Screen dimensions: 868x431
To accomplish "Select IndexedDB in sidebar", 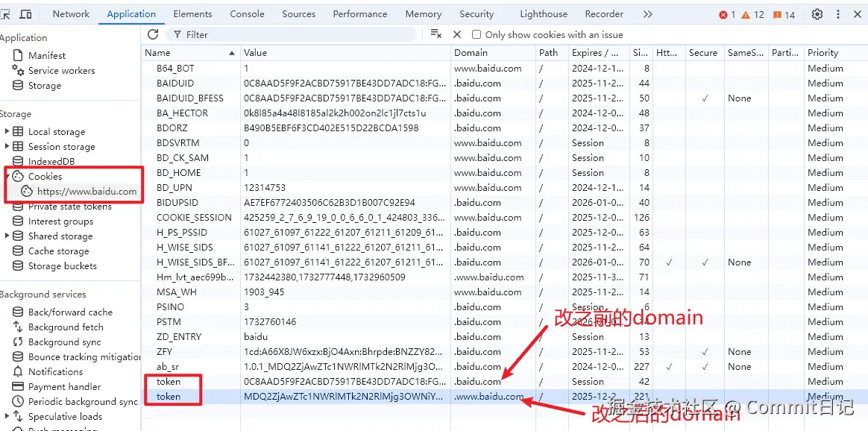I will [x=51, y=162].
